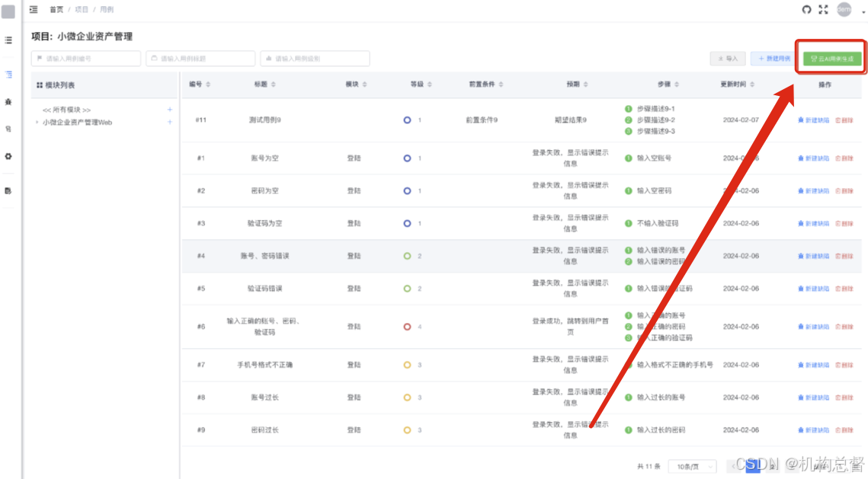This screenshot has height=479, width=868.
Task: Delete the 验证码为空 case
Action: [844, 223]
